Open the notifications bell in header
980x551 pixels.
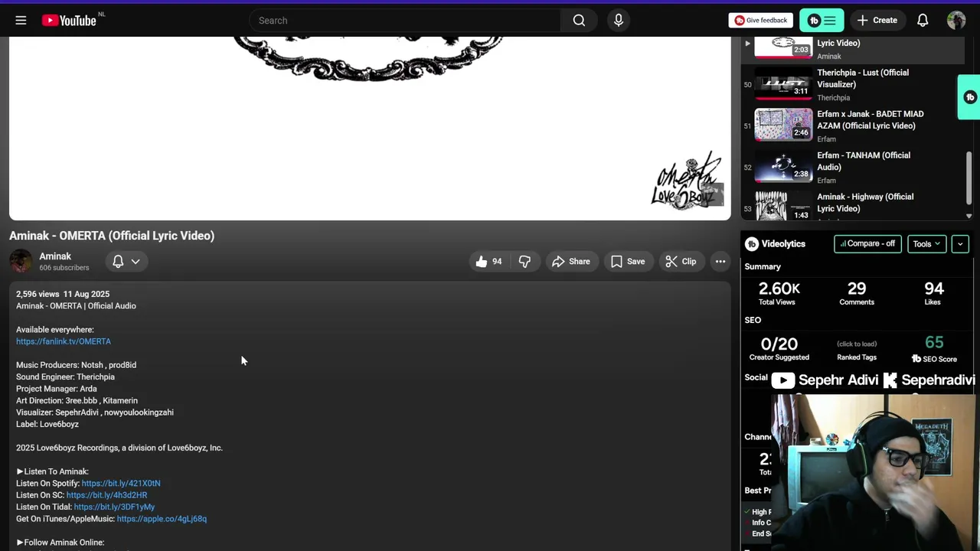click(923, 21)
